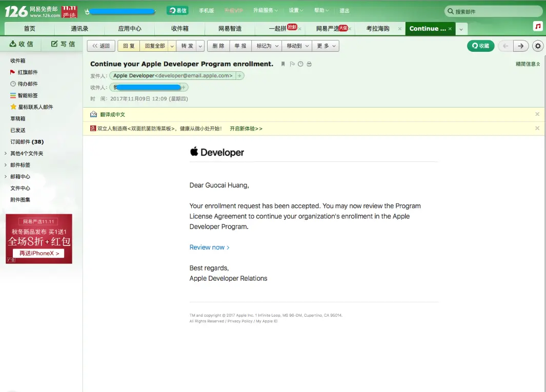Click 收信 to receive mail
Screen dimensions: 546x392
click(21, 44)
